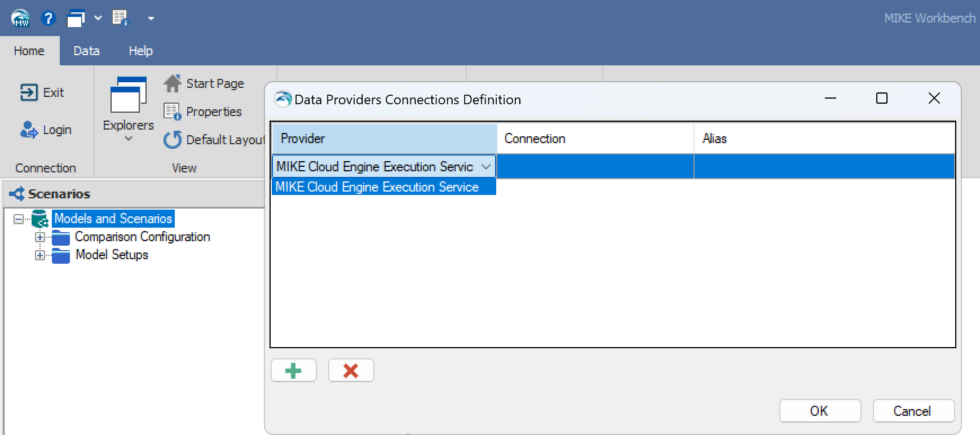980x435 pixels.
Task: Add a new connection with green plus
Action: click(x=294, y=371)
